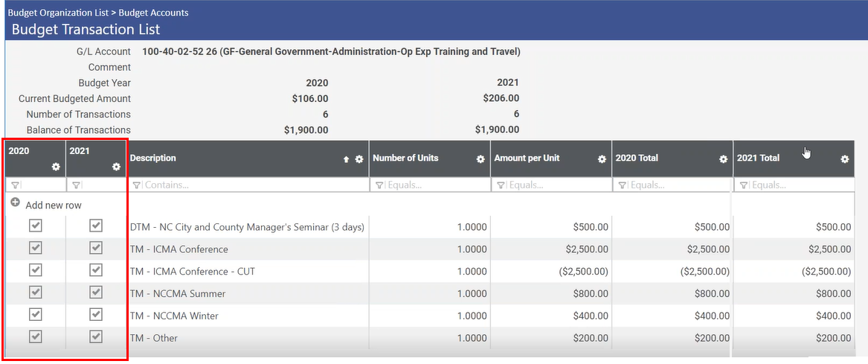Open the Number of Units column gear

coord(480,159)
